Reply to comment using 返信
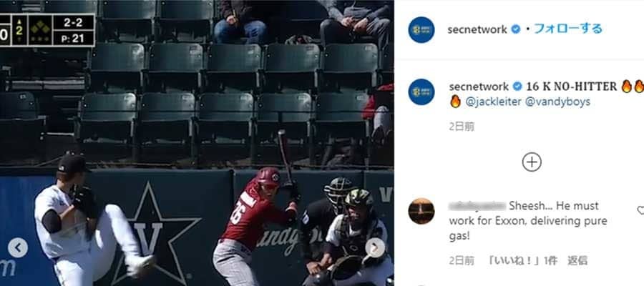Viewport: 644px width, 286px height. coord(577,260)
